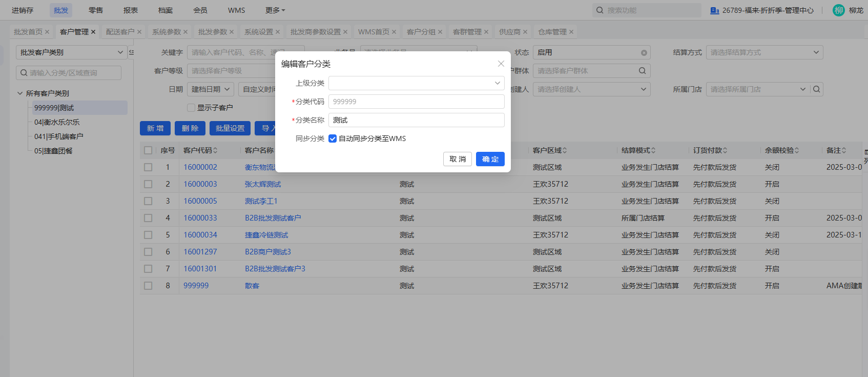Screen dimensions: 868x377
Task: Check row checkbox for 16000003
Action: pos(148,184)
